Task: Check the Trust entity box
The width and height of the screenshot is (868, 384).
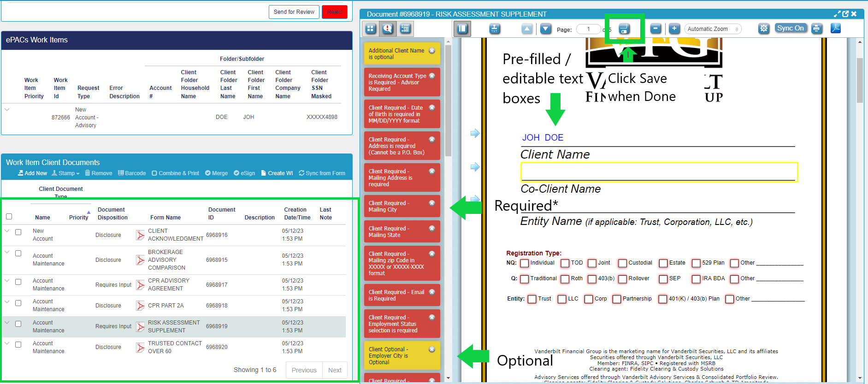Action: (x=532, y=299)
